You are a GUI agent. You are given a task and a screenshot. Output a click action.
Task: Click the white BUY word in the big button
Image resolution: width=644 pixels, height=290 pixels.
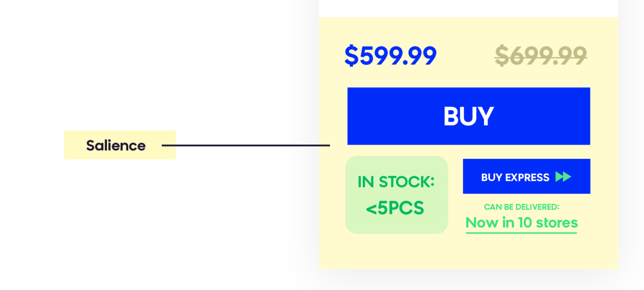(x=468, y=116)
